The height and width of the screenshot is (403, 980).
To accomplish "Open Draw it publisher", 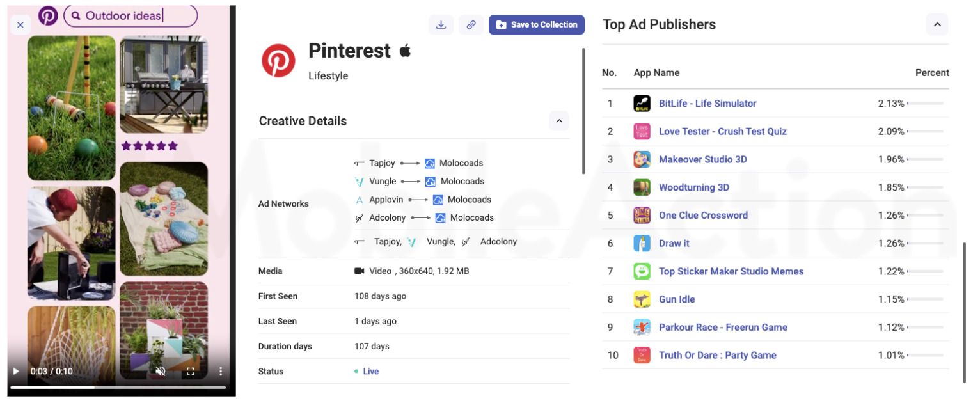I will 674,243.
